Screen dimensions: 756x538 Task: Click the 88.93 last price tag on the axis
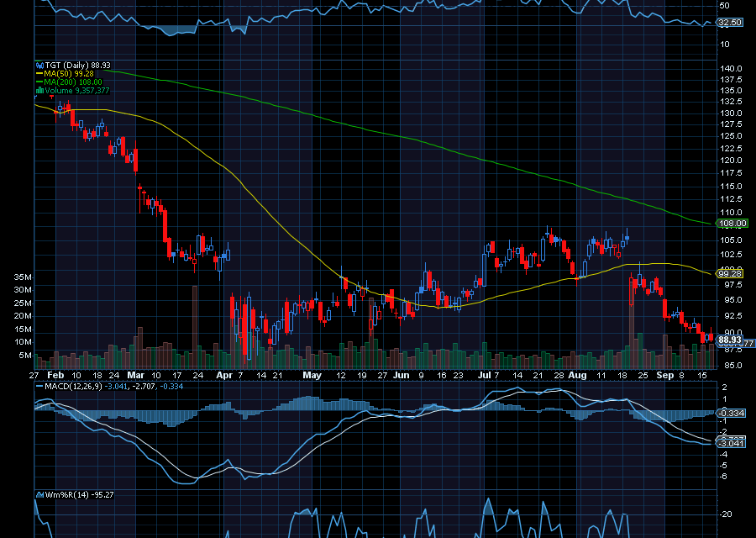[x=728, y=339]
